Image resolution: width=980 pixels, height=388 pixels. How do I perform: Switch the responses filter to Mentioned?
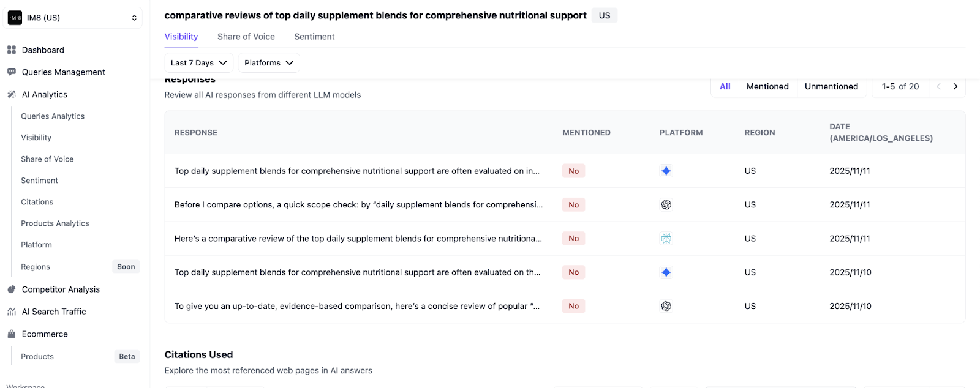coord(767,86)
